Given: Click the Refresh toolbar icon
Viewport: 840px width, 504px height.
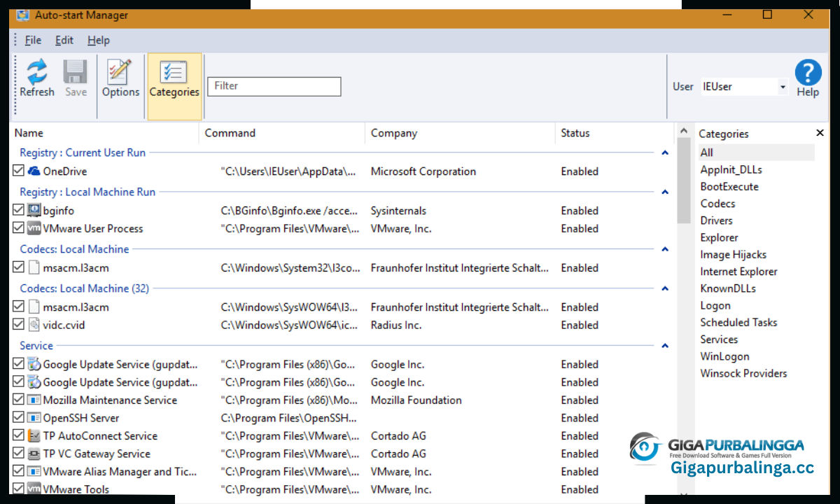Looking at the screenshot, I should (37, 78).
